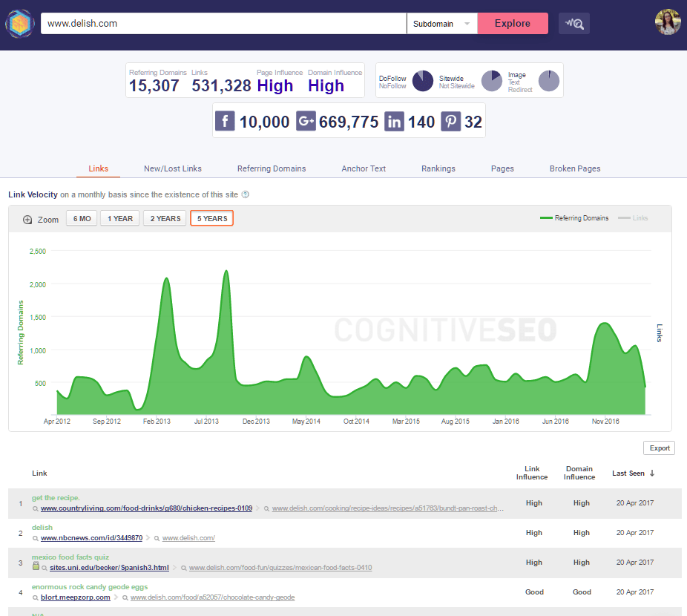Open the Link Velocity help question mark
Viewport: 687px width, 616px height.
[245, 194]
